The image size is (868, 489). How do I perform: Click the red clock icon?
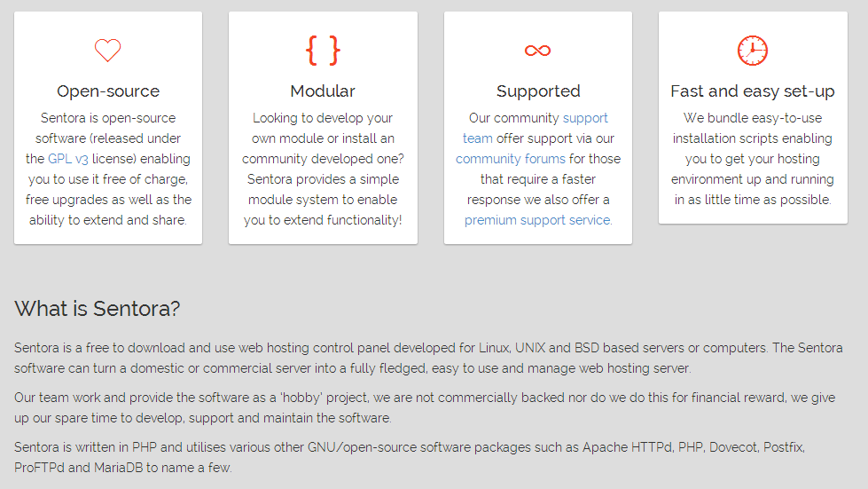[x=753, y=51]
